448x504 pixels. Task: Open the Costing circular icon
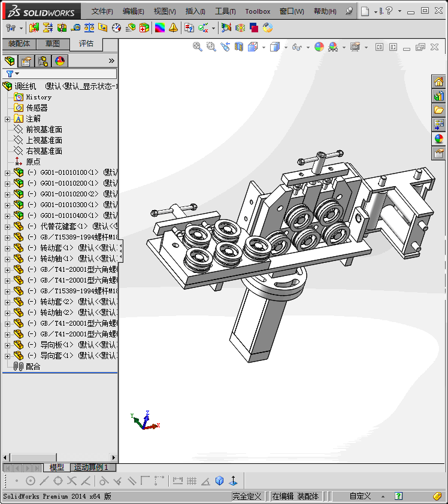pyautogui.click(x=268, y=28)
